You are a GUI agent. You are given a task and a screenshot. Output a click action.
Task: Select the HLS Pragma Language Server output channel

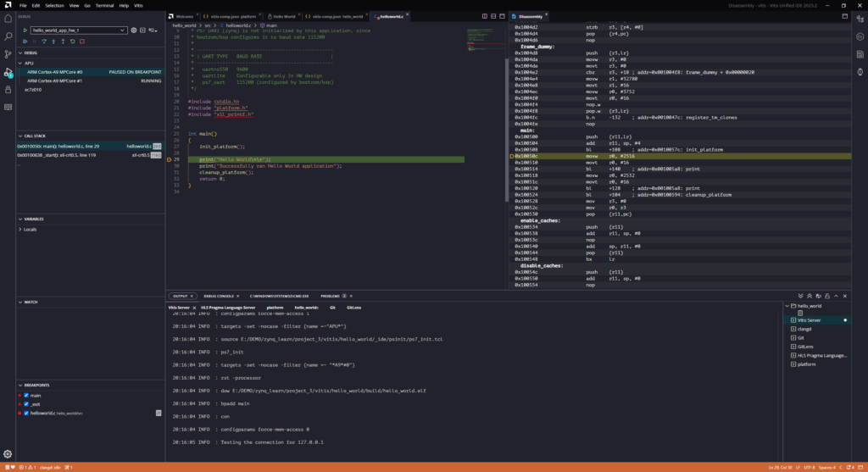228,308
